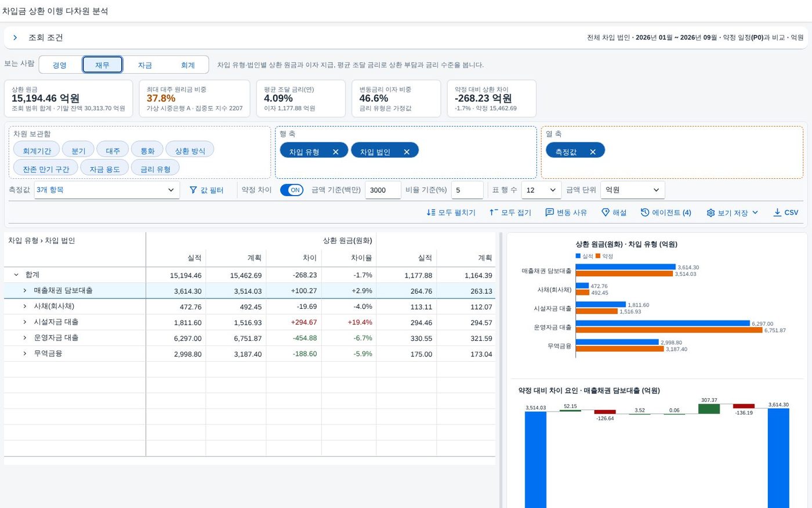Screen dimensions: 812x508
Task: Expand the 조회 조건 panel chevron
Action: pos(15,38)
